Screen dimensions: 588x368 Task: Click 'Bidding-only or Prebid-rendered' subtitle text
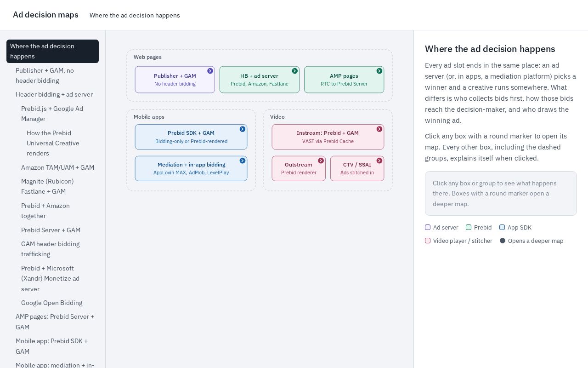191,141
